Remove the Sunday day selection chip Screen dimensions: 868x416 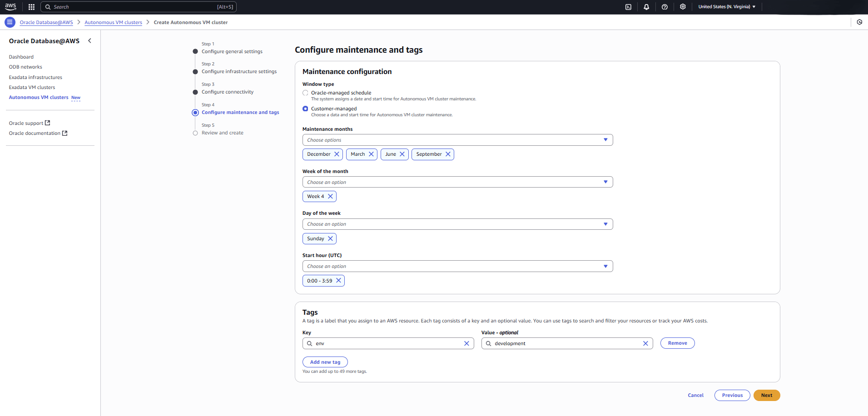(x=331, y=238)
